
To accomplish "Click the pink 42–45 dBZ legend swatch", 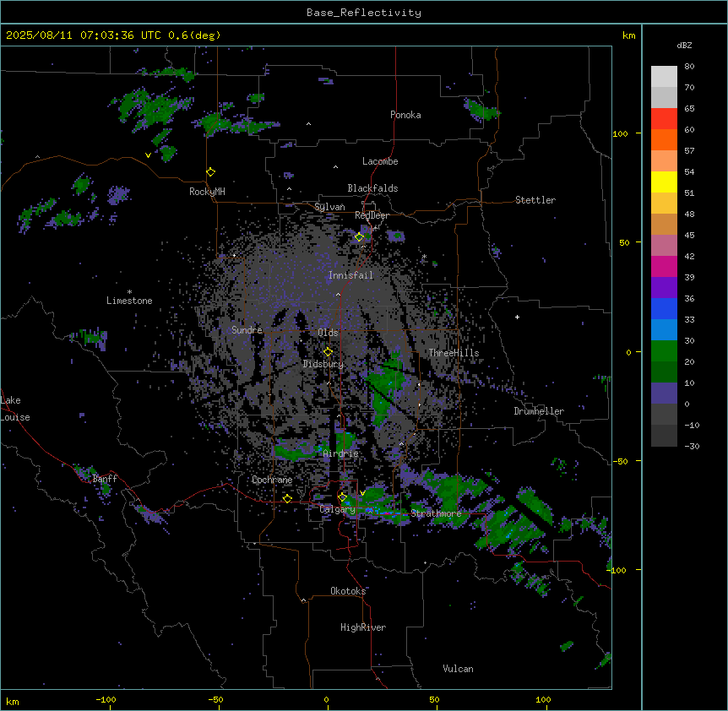I will (664, 246).
